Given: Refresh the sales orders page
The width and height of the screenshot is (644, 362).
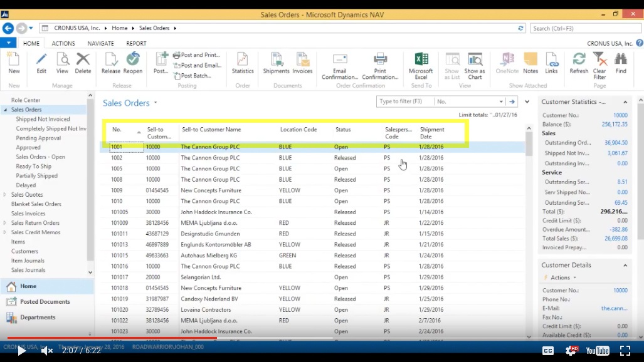Looking at the screenshot, I should tap(579, 63).
